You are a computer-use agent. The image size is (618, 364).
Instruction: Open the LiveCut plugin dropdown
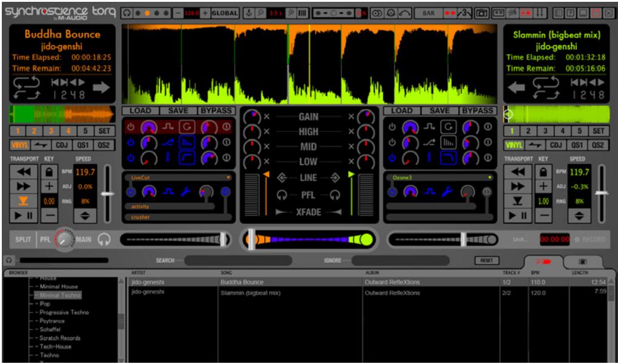point(228,177)
